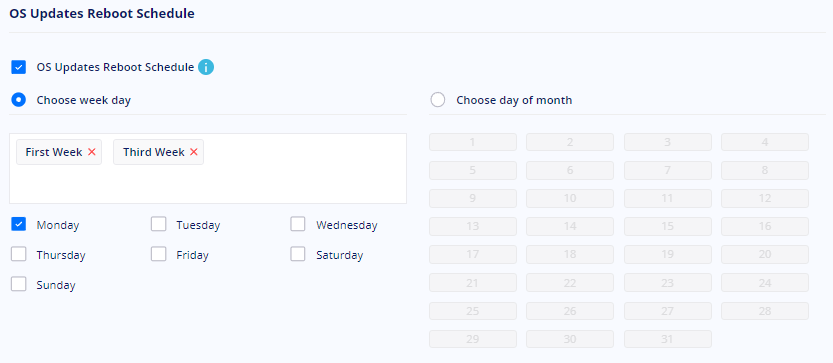This screenshot has width=833, height=363.
Task: Choose day 31 in the month grid
Action: pos(668,339)
